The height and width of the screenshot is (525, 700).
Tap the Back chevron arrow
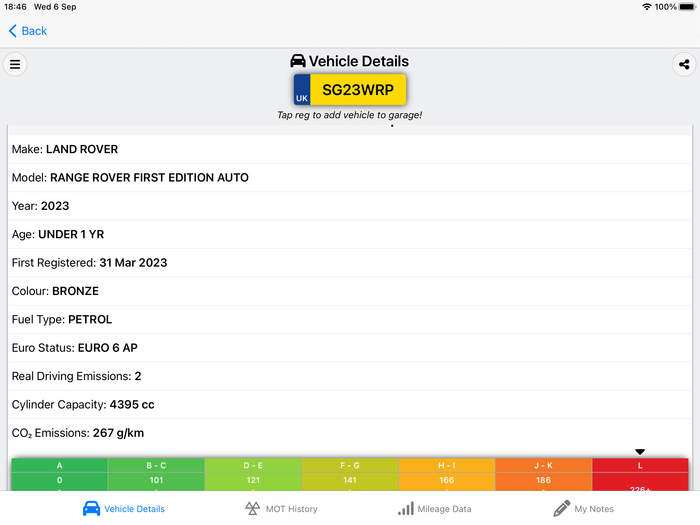12,31
